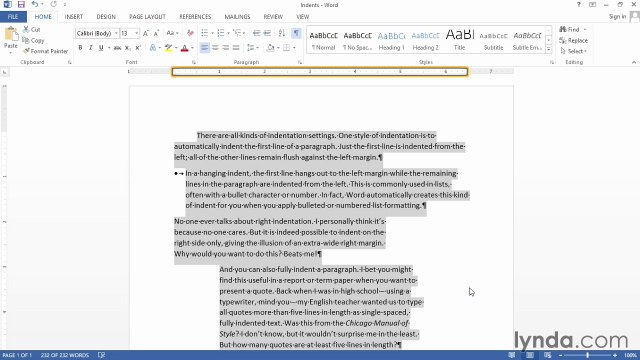
Task: Align text left
Action: [204, 48]
